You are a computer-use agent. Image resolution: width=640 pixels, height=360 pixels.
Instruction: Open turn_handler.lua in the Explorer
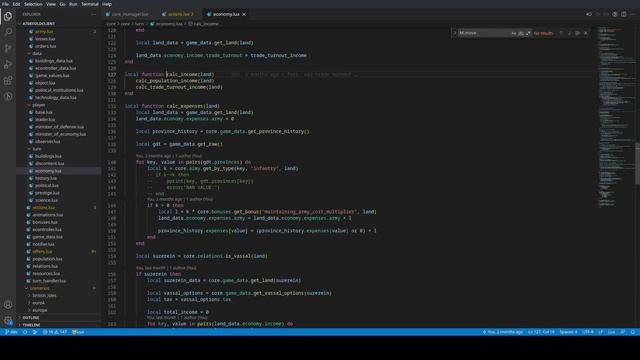[x=49, y=281]
